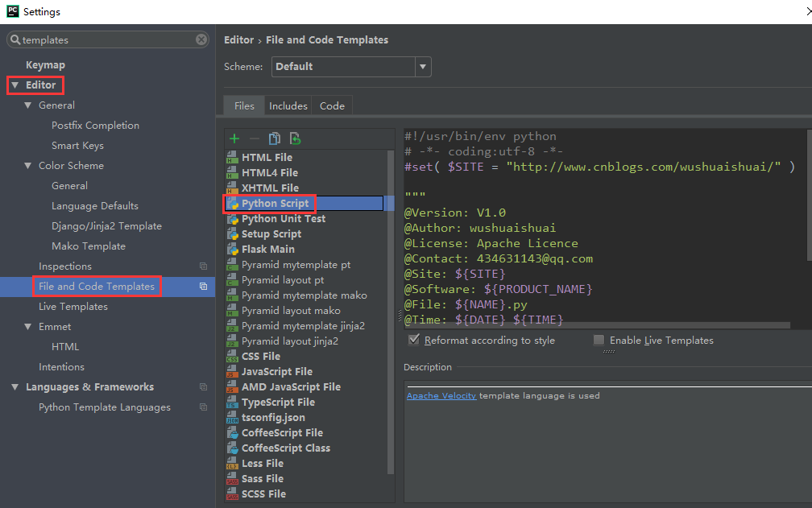Click the CSS File icon
This screenshot has width=812, height=508.
coord(233,357)
